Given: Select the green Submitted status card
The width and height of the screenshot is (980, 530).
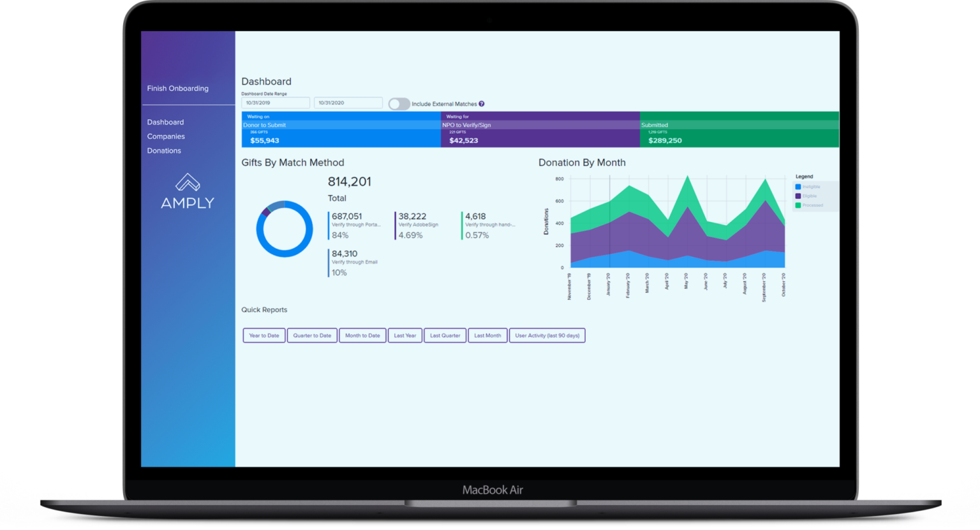Looking at the screenshot, I should click(739, 130).
